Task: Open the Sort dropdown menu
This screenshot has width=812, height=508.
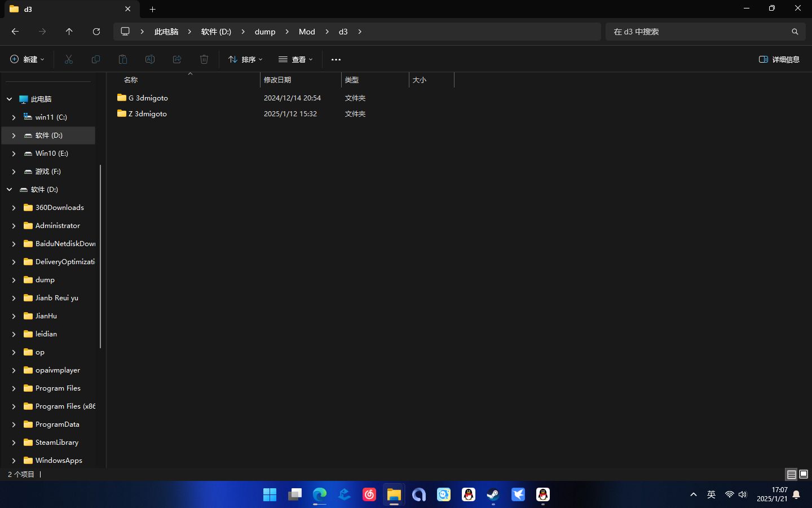Action: coord(245,59)
